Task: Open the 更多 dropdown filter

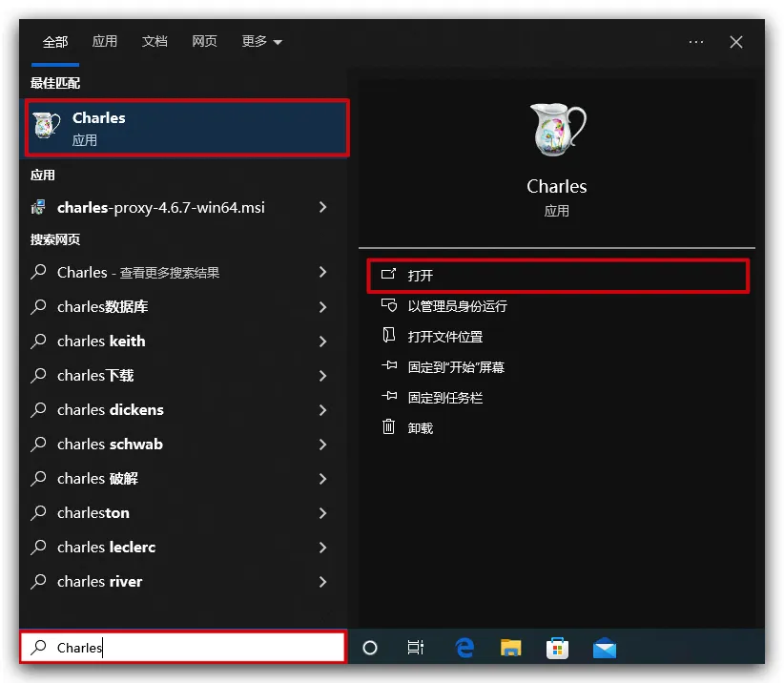Action: coord(262,42)
